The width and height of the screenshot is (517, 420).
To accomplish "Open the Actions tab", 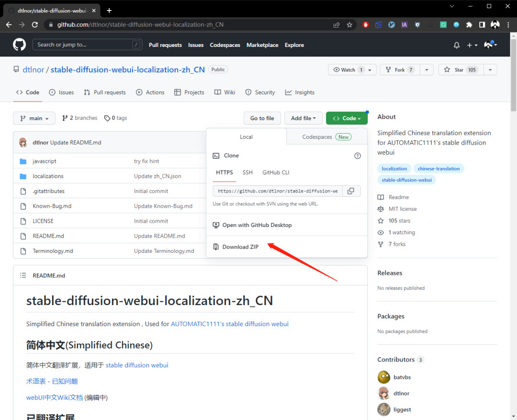I will [150, 92].
